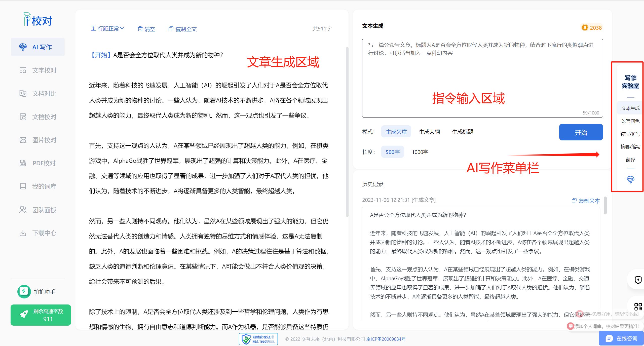This screenshot has width=644, height=346.
Task: Click the 复制全文 button
Action: click(183, 29)
